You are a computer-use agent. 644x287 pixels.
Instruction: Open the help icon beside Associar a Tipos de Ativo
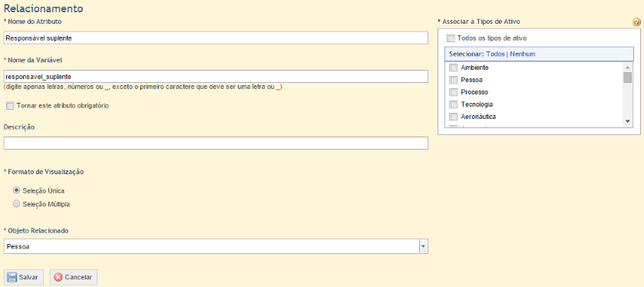[636, 22]
